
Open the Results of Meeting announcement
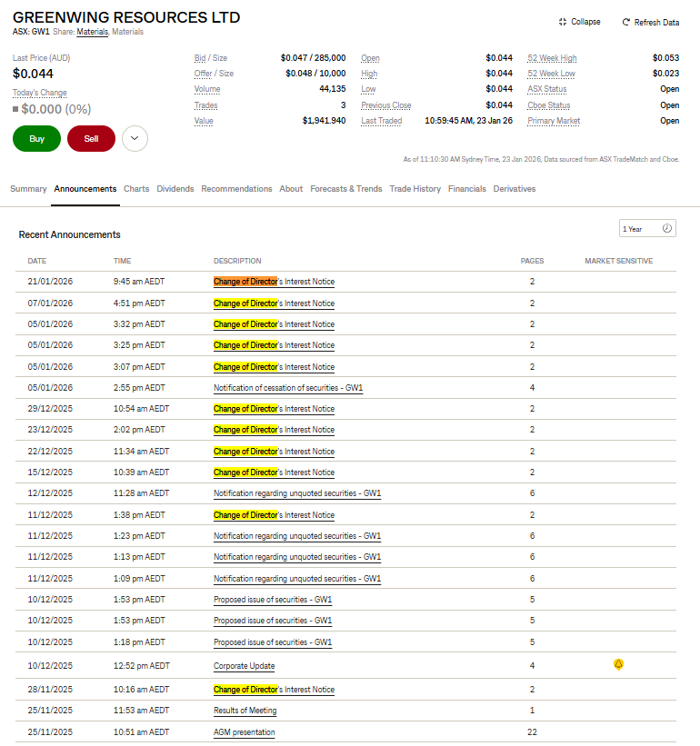[245, 711]
